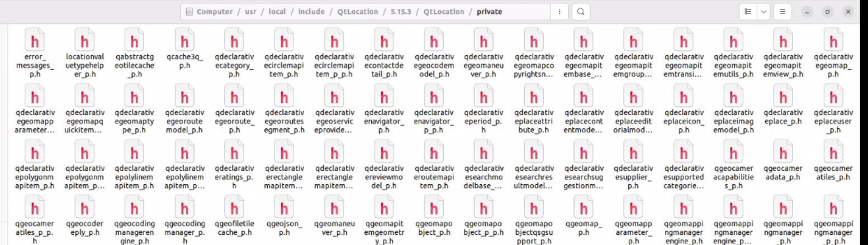This screenshot has height=245, width=868.
Task: Click qdeclarativesearchsuggestionm... file name
Action: (584, 176)
